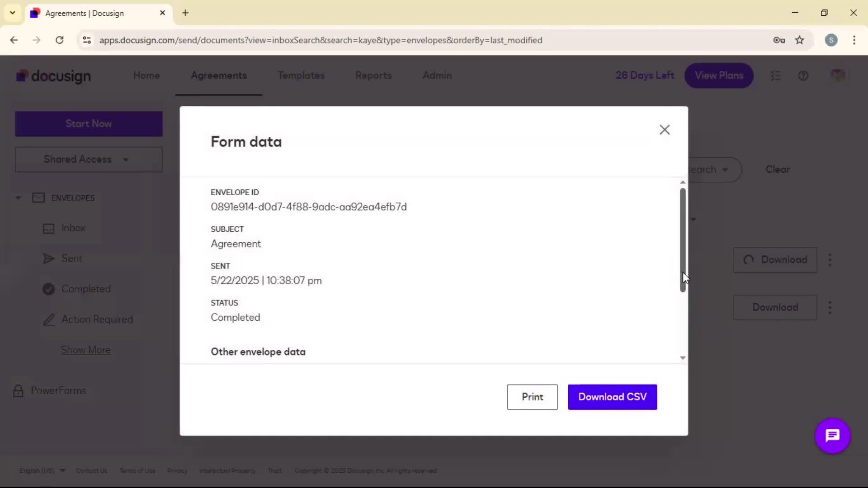Image resolution: width=868 pixels, height=488 pixels.
Task: Open the checklist icon in header
Action: [776, 76]
